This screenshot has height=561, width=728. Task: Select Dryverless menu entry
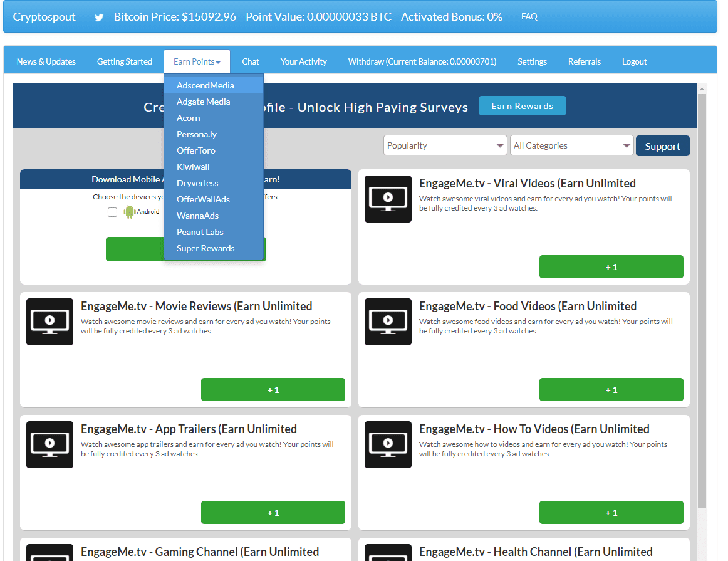click(x=214, y=183)
